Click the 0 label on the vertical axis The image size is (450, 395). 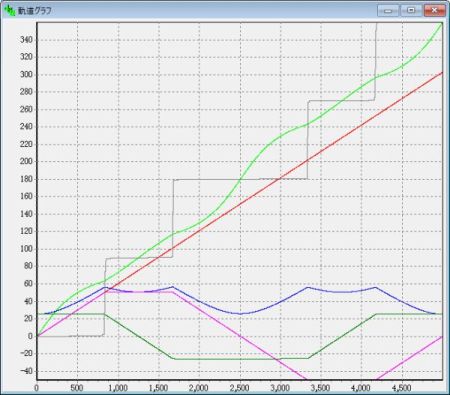[30, 336]
